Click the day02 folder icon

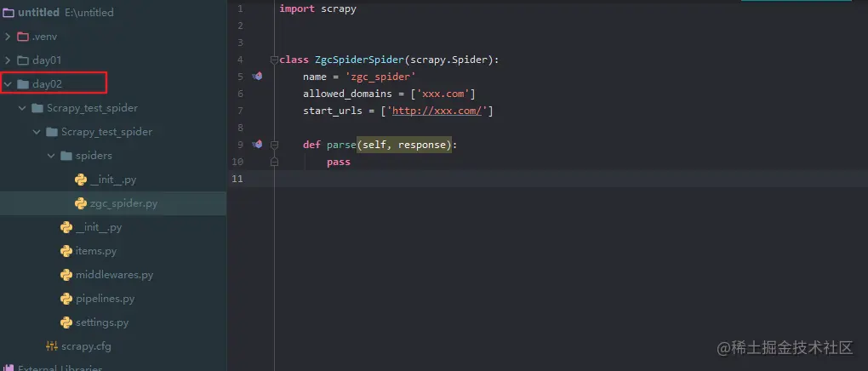pos(23,84)
